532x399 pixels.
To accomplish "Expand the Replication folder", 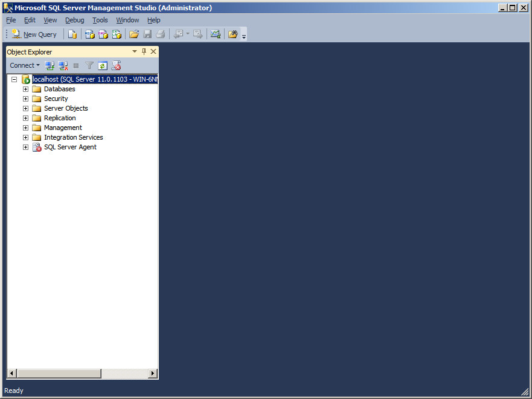I will point(25,118).
